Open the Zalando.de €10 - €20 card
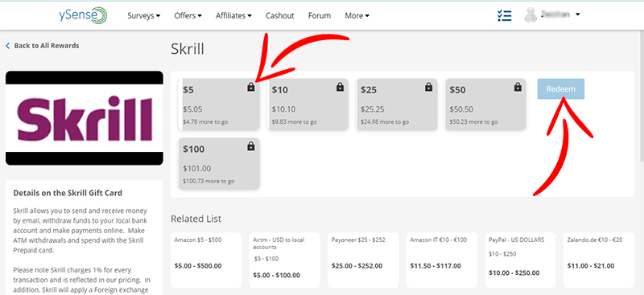Screen dimensions: 644x295 click(599, 260)
